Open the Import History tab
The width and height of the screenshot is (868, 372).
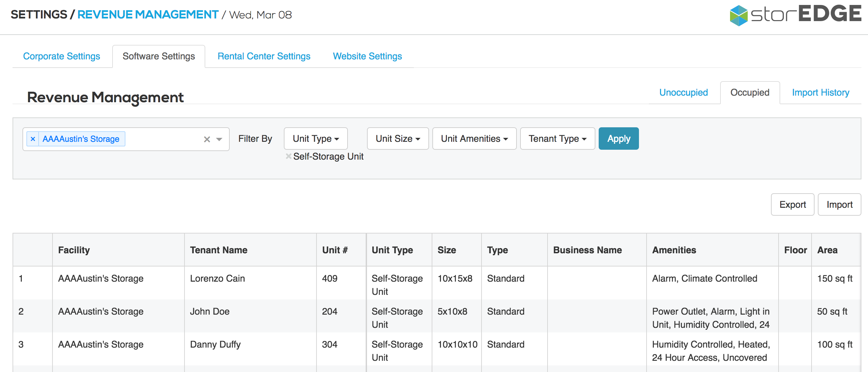pos(820,93)
